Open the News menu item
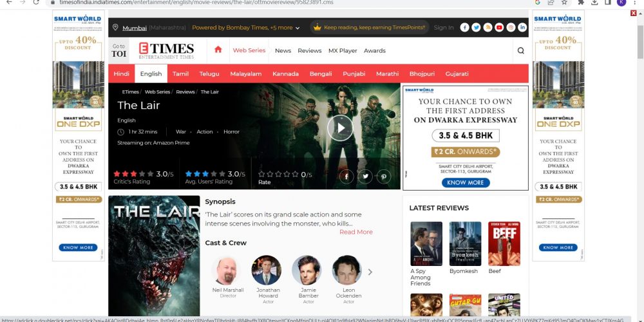Image resolution: width=644 pixels, height=322 pixels. (283, 50)
